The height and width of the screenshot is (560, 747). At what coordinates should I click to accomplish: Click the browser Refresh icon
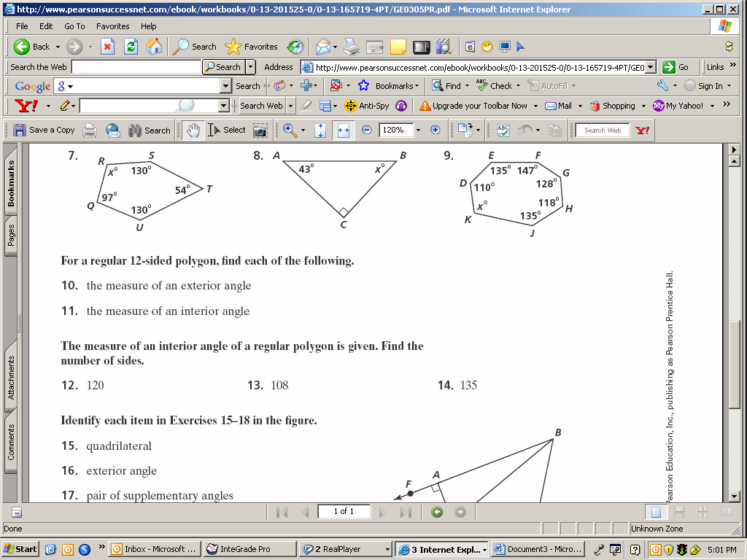[131, 47]
